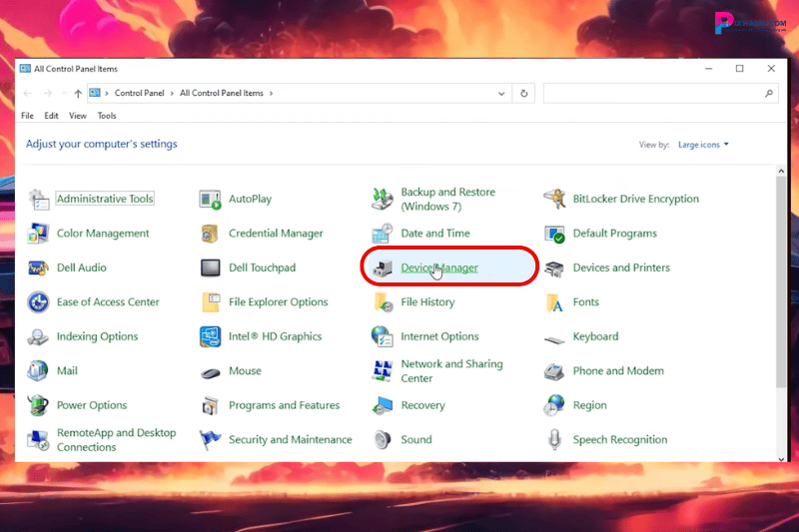This screenshot has width=799, height=532.
Task: Open the Dell Touchpad icon
Action: (211, 267)
